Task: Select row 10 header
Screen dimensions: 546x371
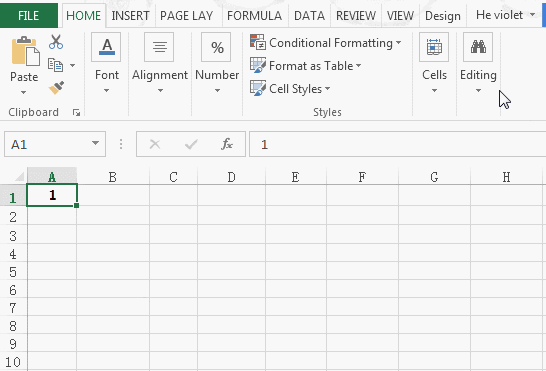Action: point(13,362)
